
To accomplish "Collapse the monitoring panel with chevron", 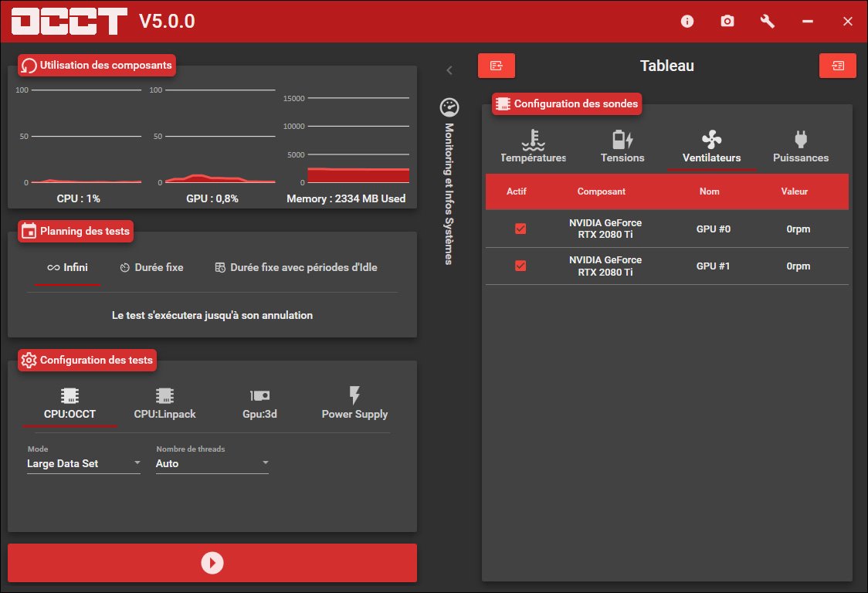I will click(449, 70).
